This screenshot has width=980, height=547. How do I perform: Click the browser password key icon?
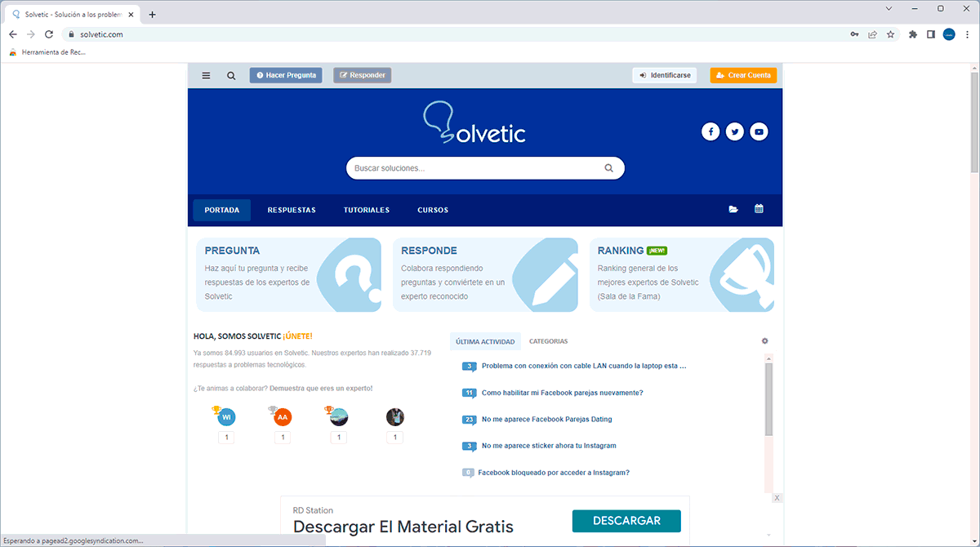point(854,34)
